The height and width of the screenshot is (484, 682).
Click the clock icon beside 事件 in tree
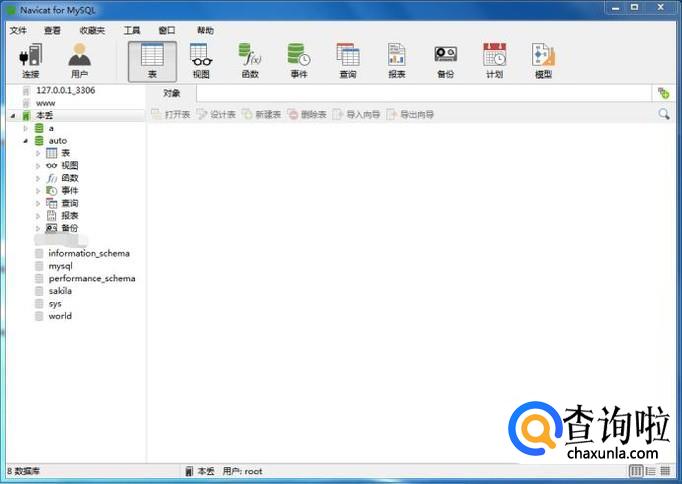pos(51,190)
